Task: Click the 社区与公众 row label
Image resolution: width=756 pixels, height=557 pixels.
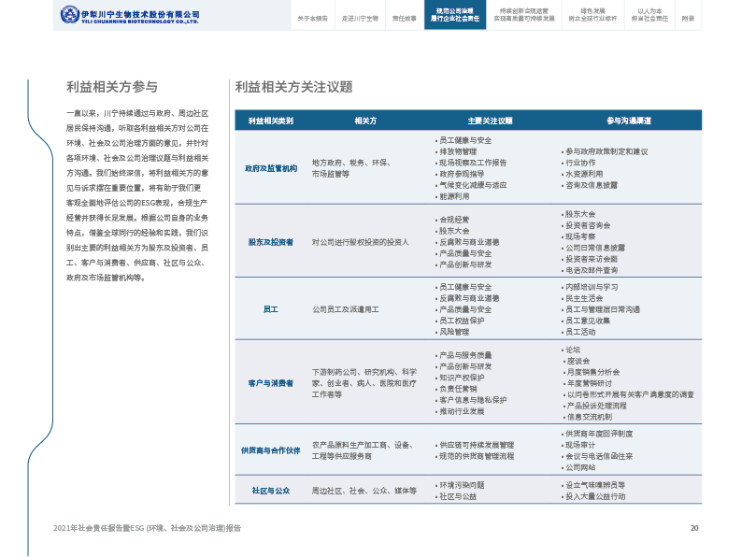Action: [x=270, y=491]
